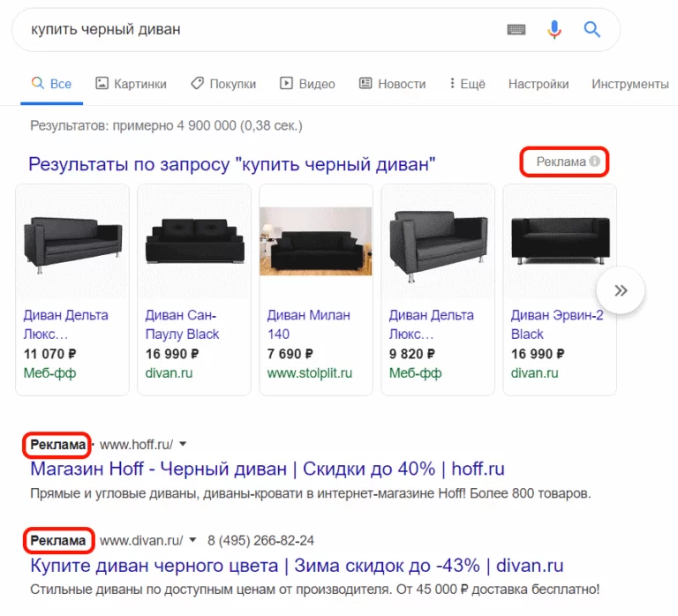Click the info icon next to top Реклама label
Viewport: 678px width, 616px height.
point(595,162)
